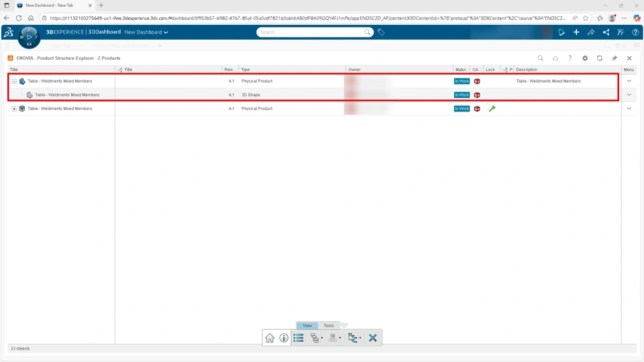Screen dimensions: 644x362
Task: Open the Collaborate network icon
Action: [606, 32]
